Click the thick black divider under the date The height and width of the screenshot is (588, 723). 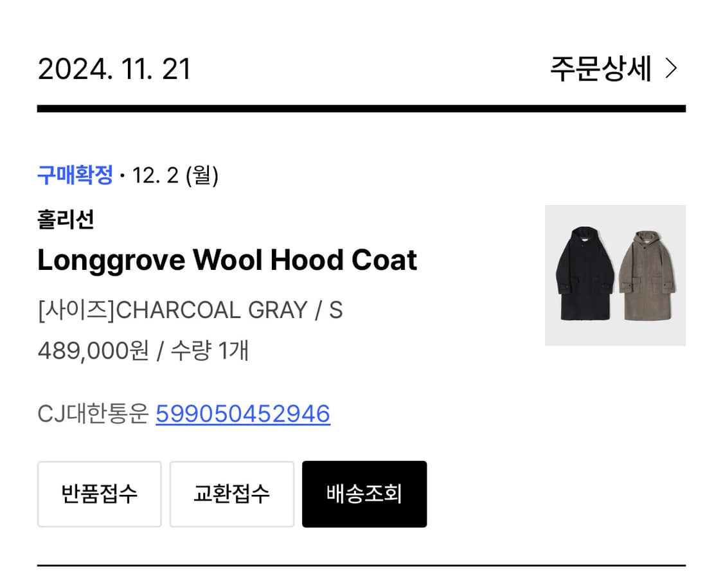(x=361, y=109)
